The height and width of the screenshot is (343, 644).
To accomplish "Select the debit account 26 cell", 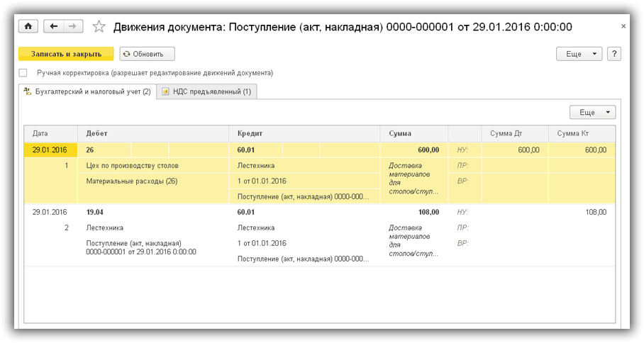I will pyautogui.click(x=90, y=150).
